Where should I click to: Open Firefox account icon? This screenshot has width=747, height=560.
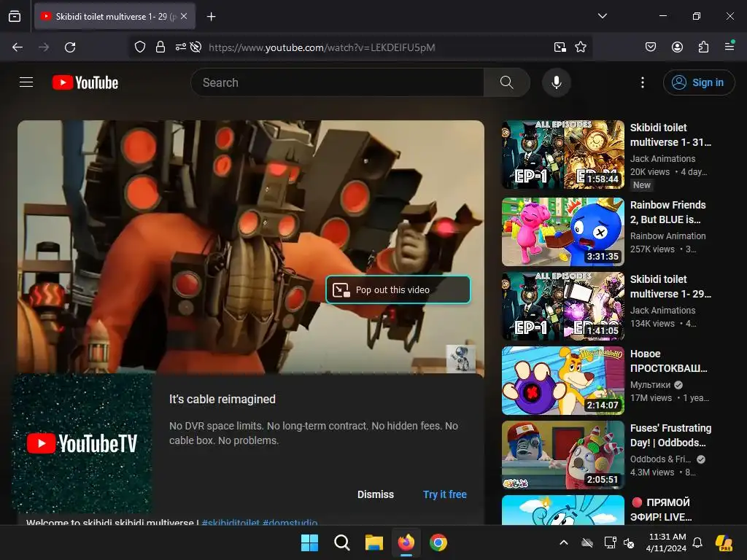pyautogui.click(x=677, y=47)
